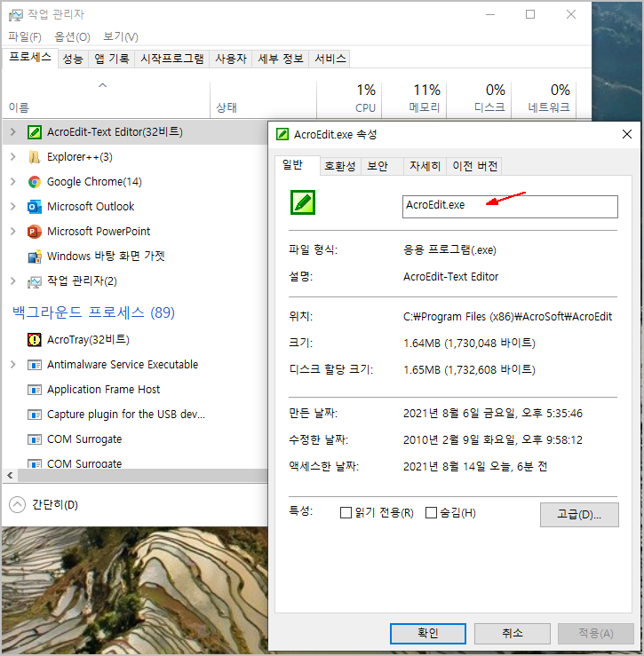Sort by the CPU column header
The image size is (644, 656).
click(349, 99)
